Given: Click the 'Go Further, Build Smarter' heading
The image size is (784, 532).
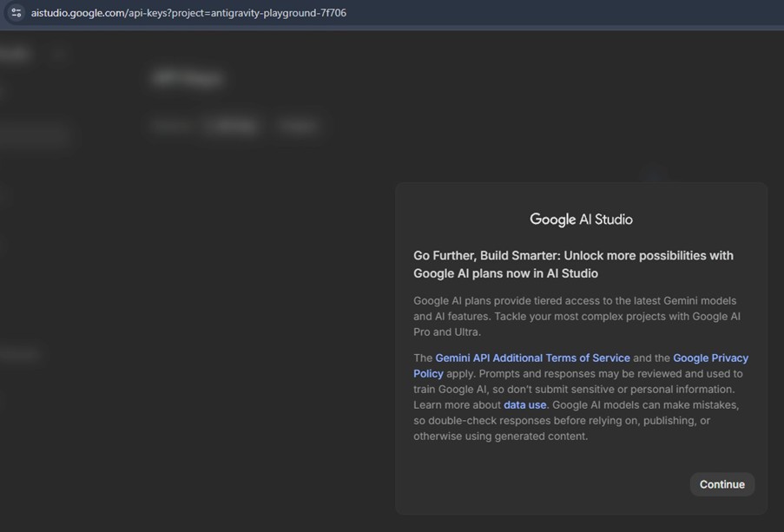Looking at the screenshot, I should point(574,265).
